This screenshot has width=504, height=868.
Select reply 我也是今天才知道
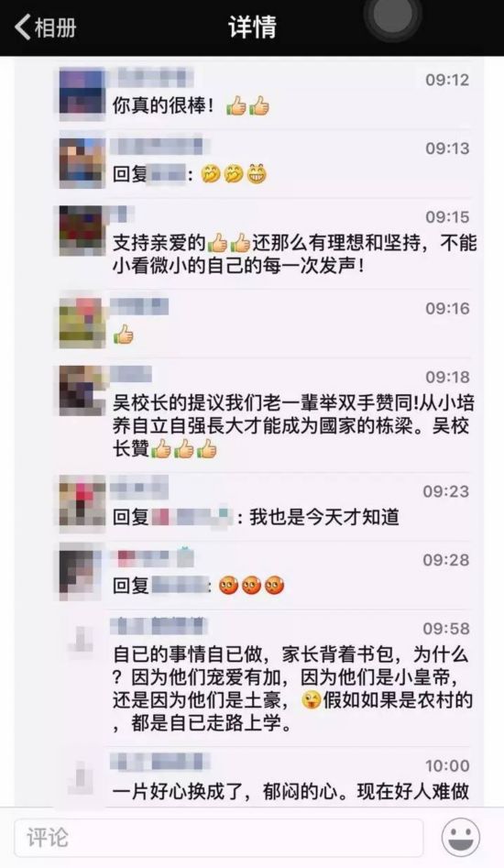coord(324,517)
